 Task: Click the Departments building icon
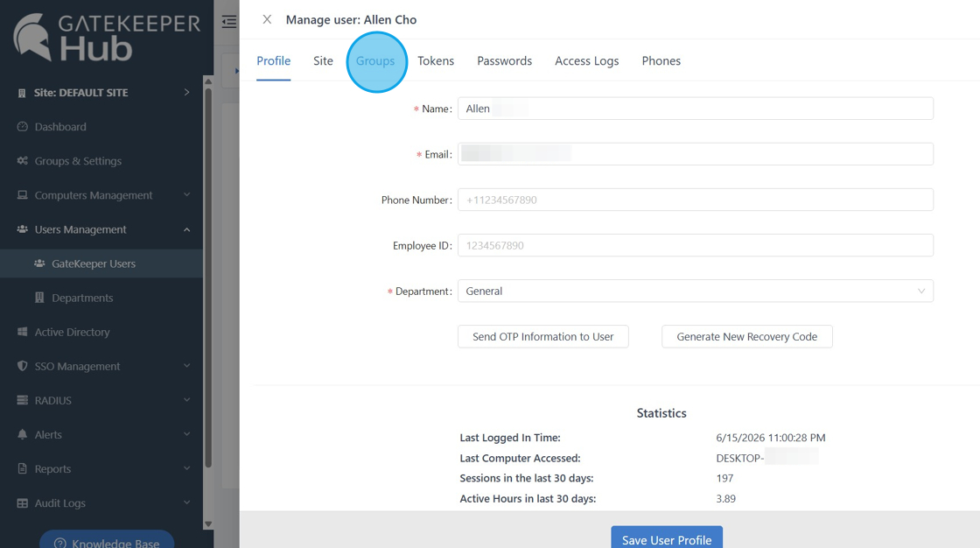tap(39, 298)
